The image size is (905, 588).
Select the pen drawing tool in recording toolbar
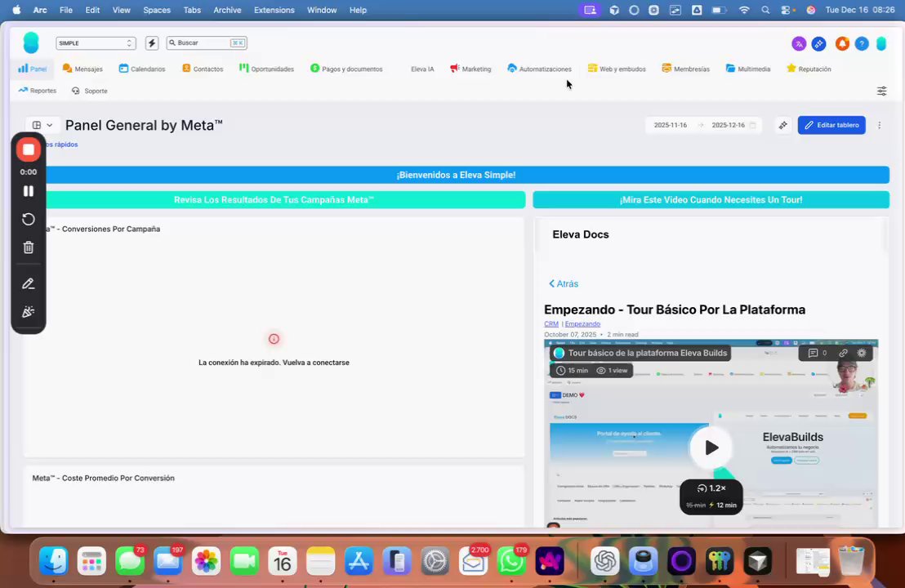tap(29, 284)
